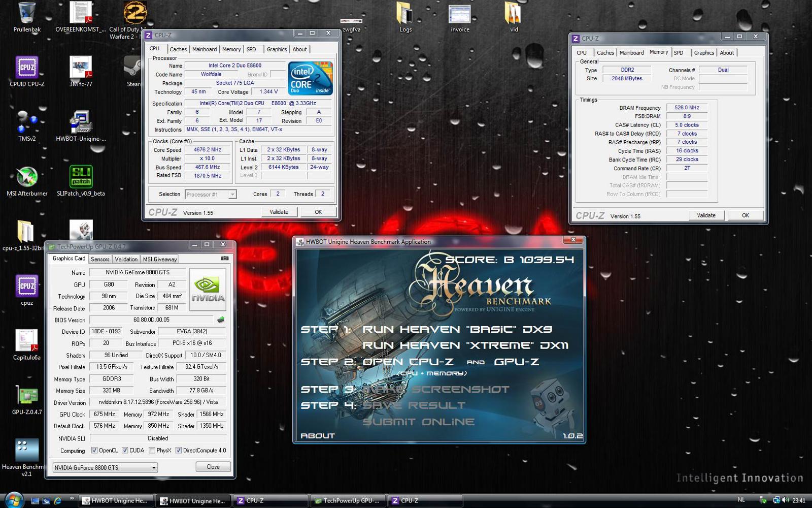Launch the cpuz desktop icon
Viewport: 812px width, 508px height.
click(27, 290)
